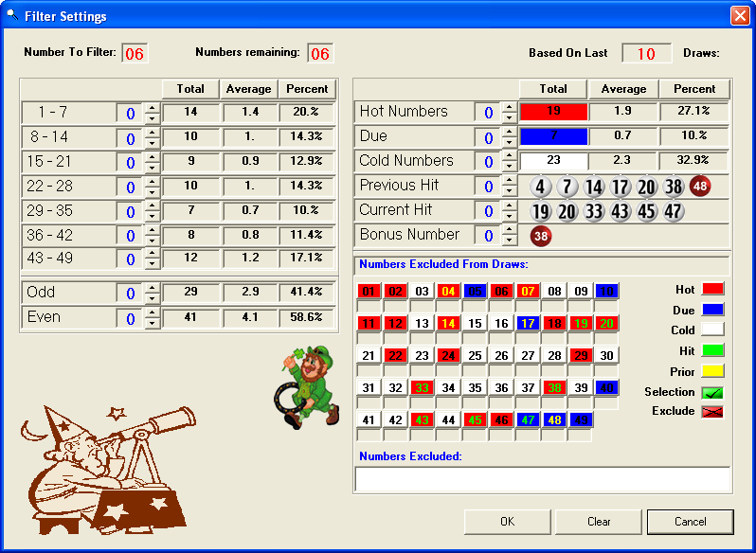Toggle number 25 in the exclusion grid
This screenshot has height=553, width=756.
(475, 355)
